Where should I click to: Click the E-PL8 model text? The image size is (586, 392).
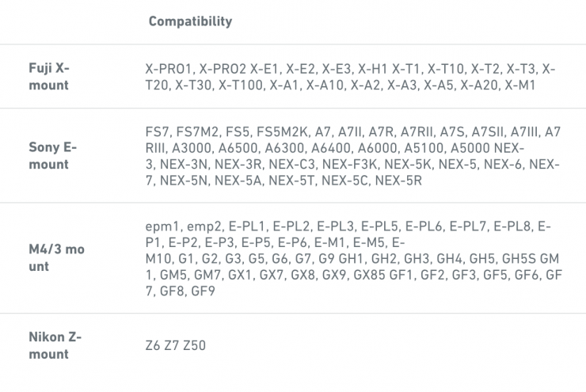514,226
